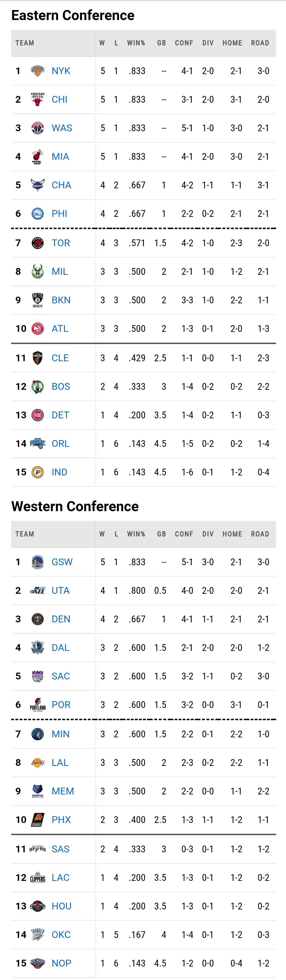286x980 pixels.
Task: Click the Milwaukee Bucks logo
Action: 38,271
